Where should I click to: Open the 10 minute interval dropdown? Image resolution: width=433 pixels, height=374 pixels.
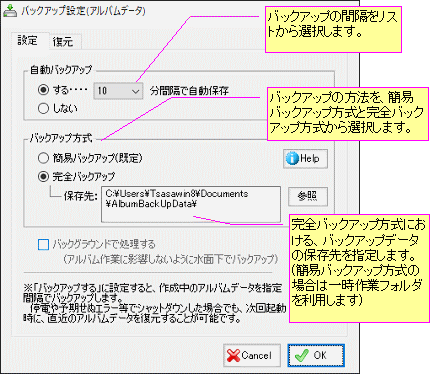click(x=118, y=91)
